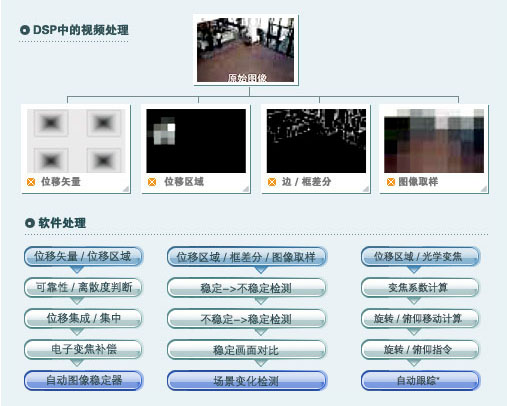This screenshot has width=507, height=406.
Task: Choose the 电子变焦补偿 step
Action: click(83, 349)
